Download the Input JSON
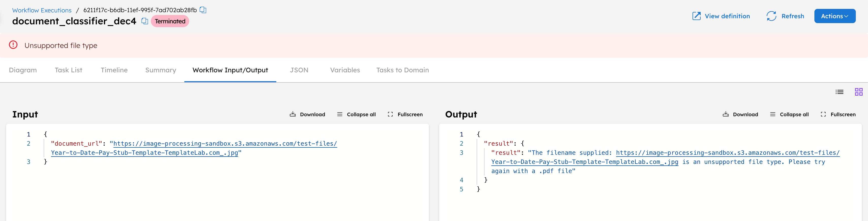868x221 pixels. pyautogui.click(x=307, y=114)
